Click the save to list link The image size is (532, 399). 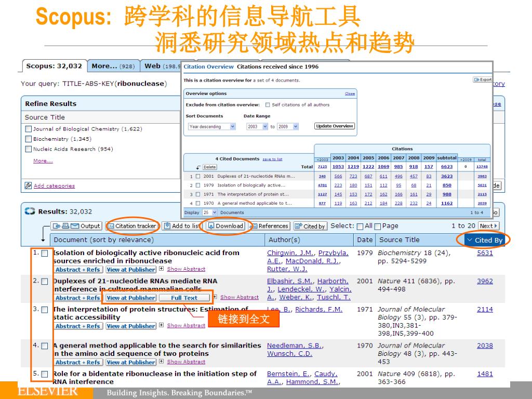[x=272, y=159]
